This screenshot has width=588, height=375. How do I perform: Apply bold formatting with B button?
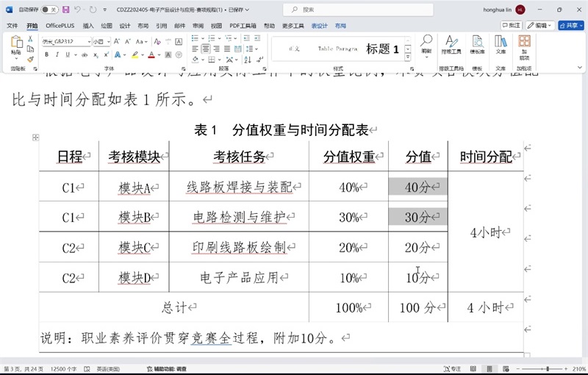(46, 54)
